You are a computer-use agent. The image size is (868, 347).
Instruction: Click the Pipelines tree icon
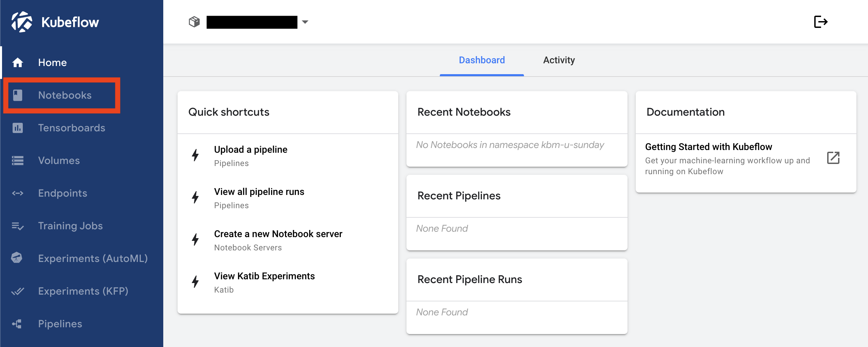point(17,324)
